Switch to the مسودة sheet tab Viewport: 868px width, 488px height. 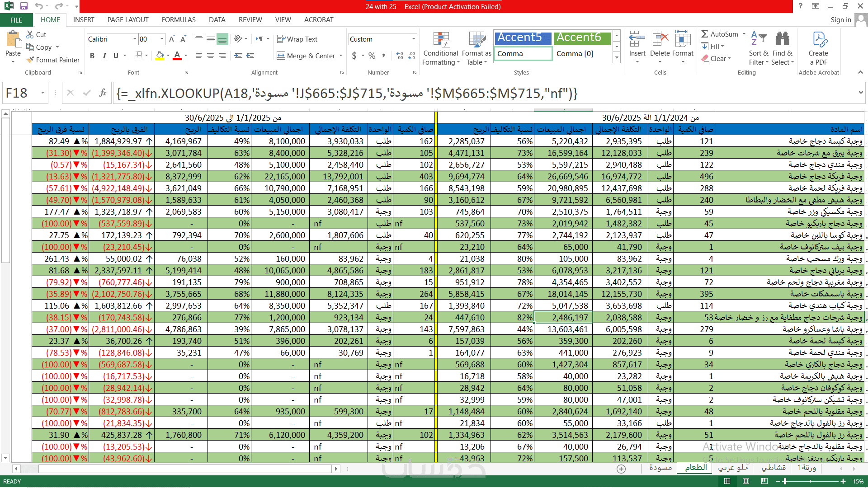(x=660, y=468)
